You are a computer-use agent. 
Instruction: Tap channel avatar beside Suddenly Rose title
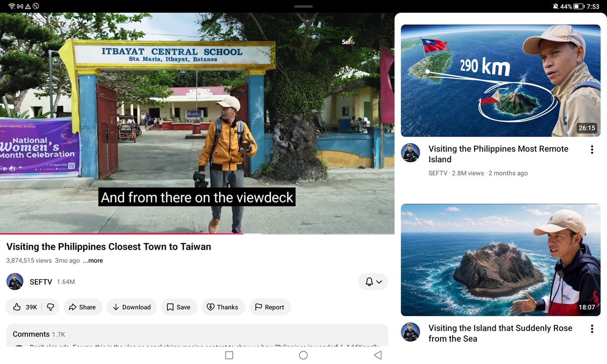tap(411, 332)
